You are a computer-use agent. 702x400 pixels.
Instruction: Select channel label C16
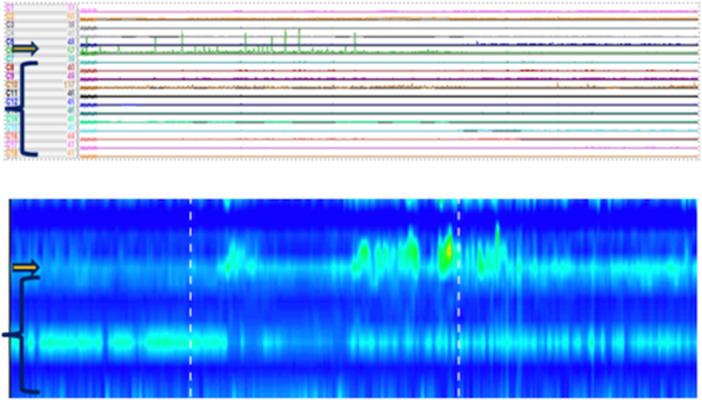[x=9, y=135]
